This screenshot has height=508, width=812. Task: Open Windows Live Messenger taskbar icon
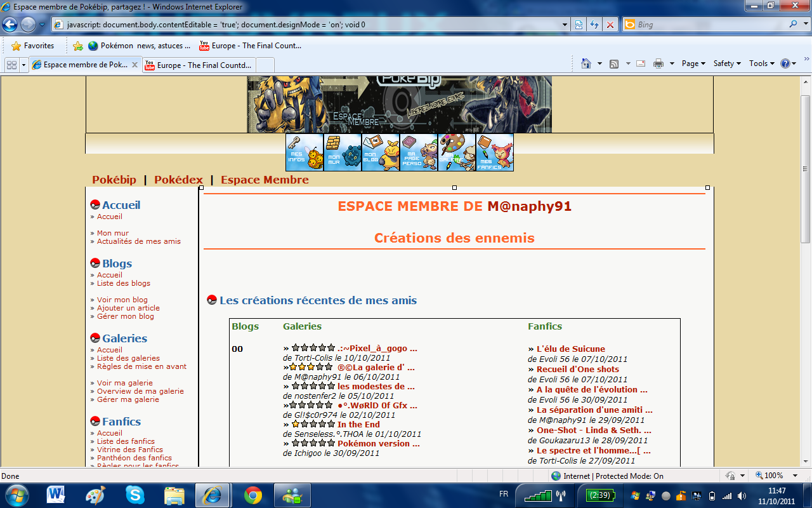coord(292,495)
